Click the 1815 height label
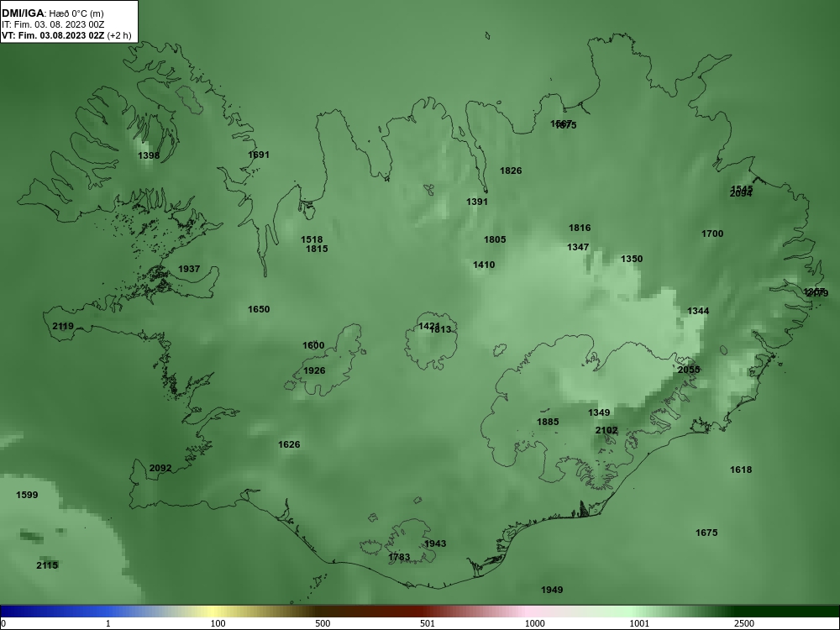 (x=317, y=249)
